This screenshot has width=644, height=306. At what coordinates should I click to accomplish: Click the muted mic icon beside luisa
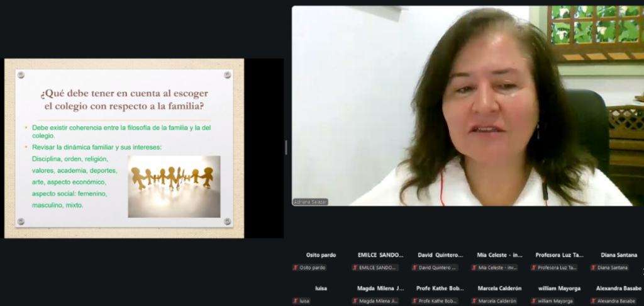(x=296, y=301)
